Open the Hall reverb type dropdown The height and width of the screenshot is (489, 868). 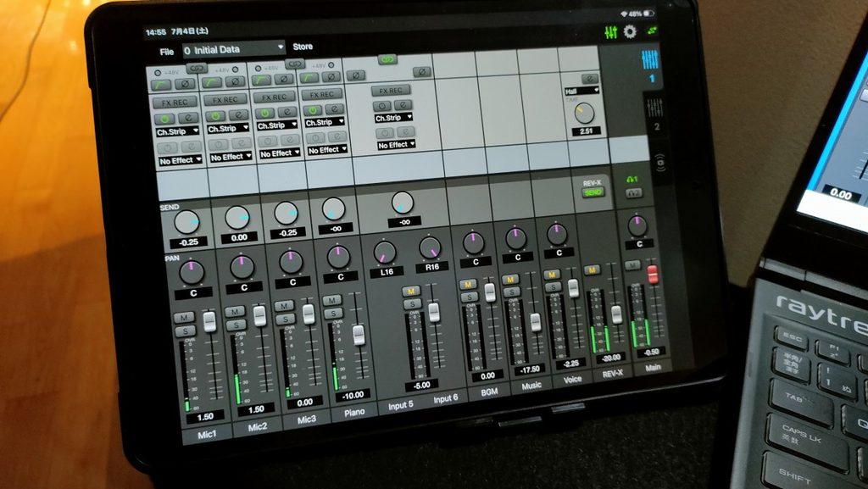[581, 92]
